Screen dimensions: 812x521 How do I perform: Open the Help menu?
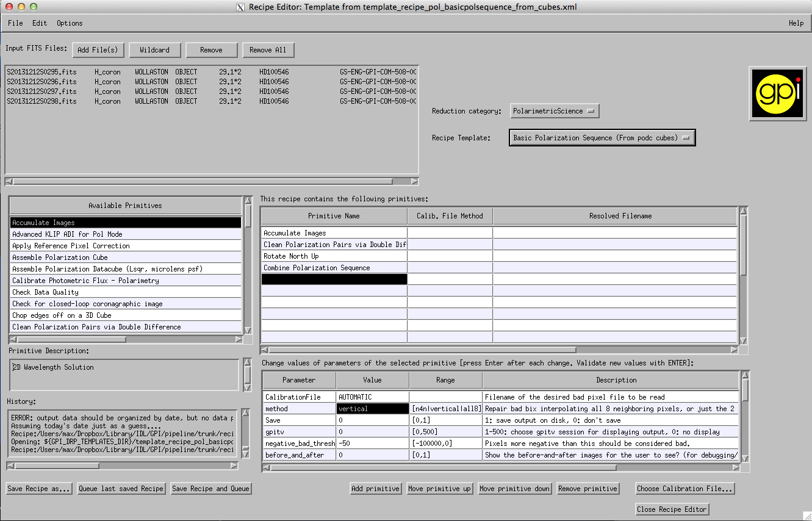(796, 23)
